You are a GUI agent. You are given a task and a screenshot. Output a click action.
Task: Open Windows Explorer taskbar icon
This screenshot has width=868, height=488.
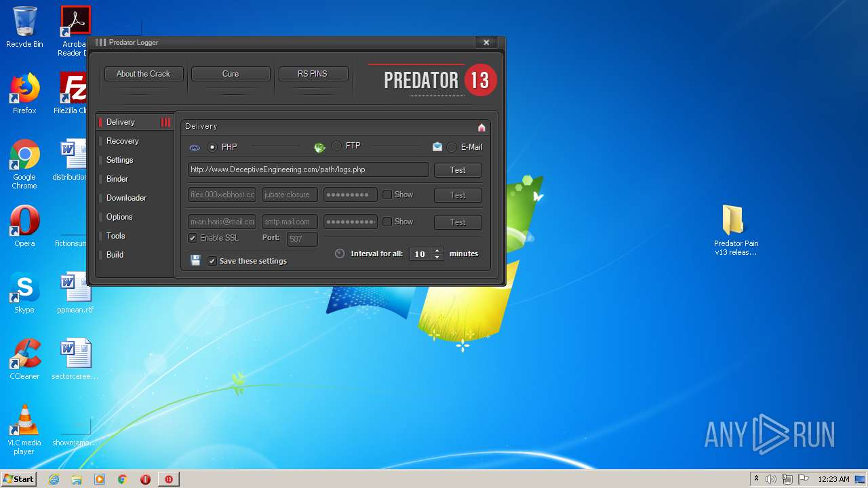pyautogui.click(x=77, y=479)
